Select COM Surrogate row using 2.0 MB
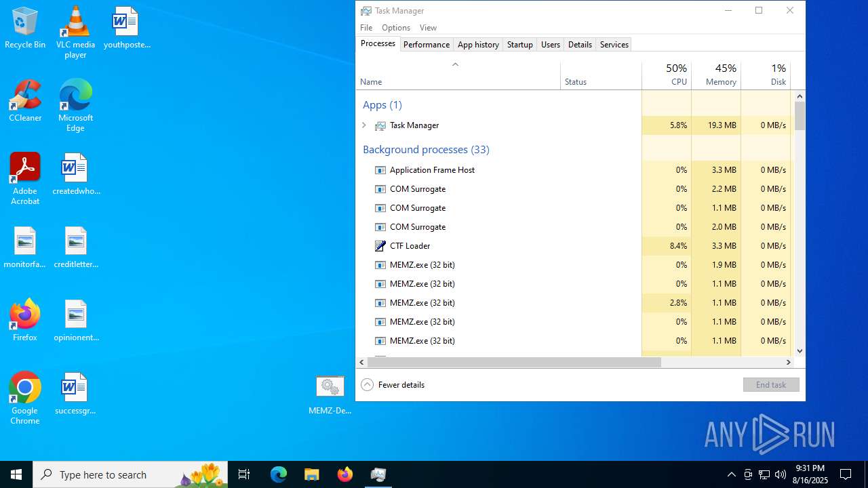868x488 pixels. click(x=574, y=227)
